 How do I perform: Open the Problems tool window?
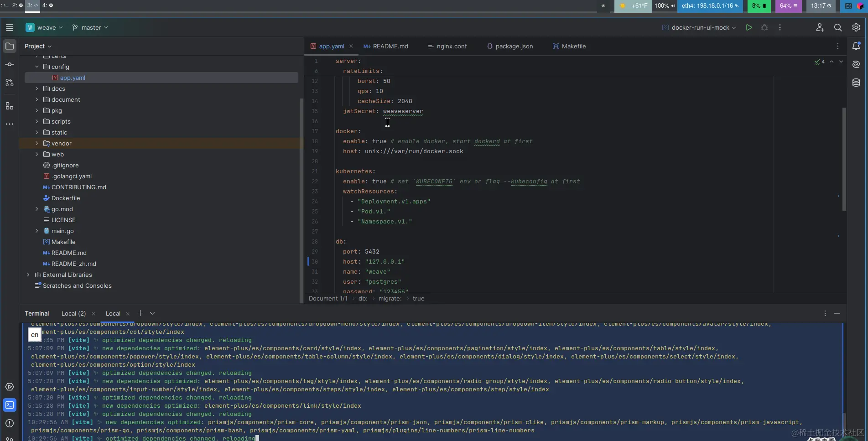coord(10,423)
